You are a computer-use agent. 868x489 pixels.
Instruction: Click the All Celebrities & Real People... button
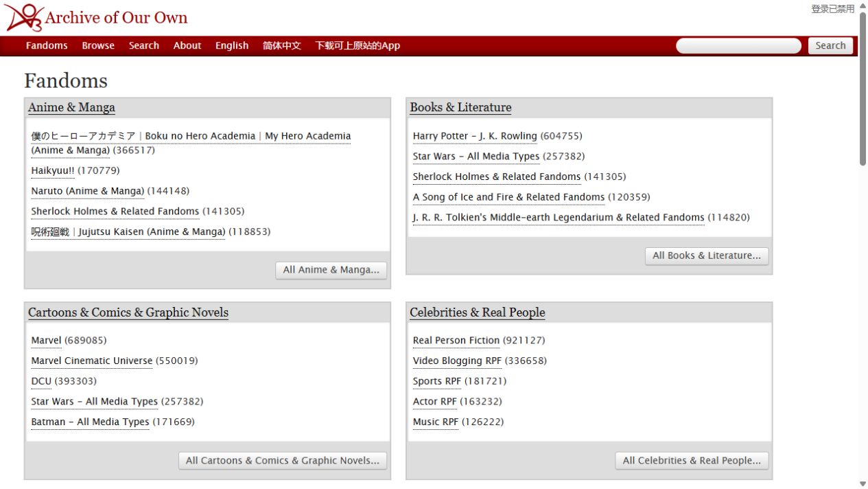692,461
